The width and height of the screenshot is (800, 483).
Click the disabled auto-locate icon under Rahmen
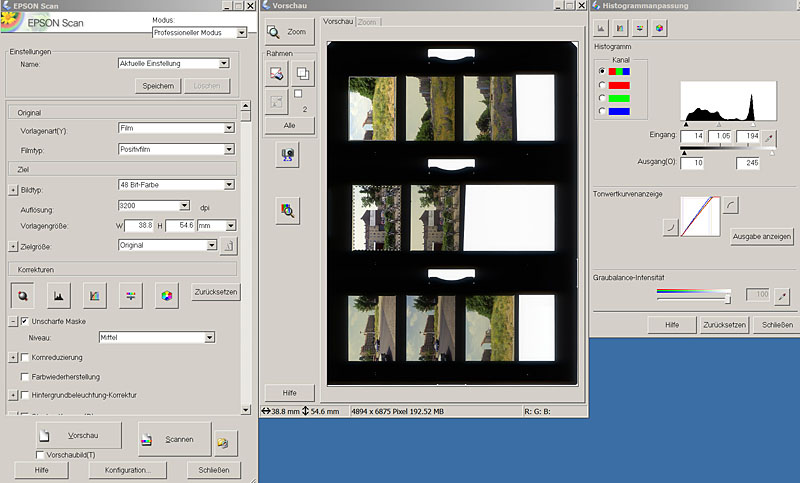pos(277,102)
